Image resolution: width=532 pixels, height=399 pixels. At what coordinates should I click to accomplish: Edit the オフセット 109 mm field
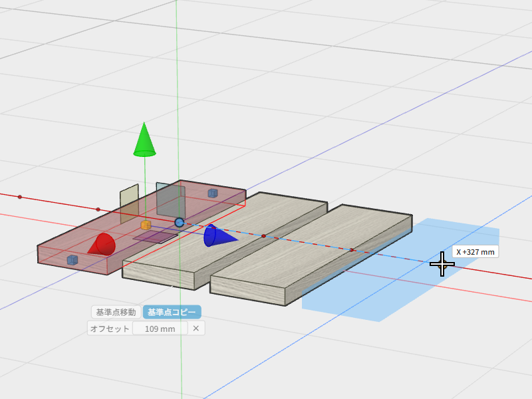[x=160, y=329]
